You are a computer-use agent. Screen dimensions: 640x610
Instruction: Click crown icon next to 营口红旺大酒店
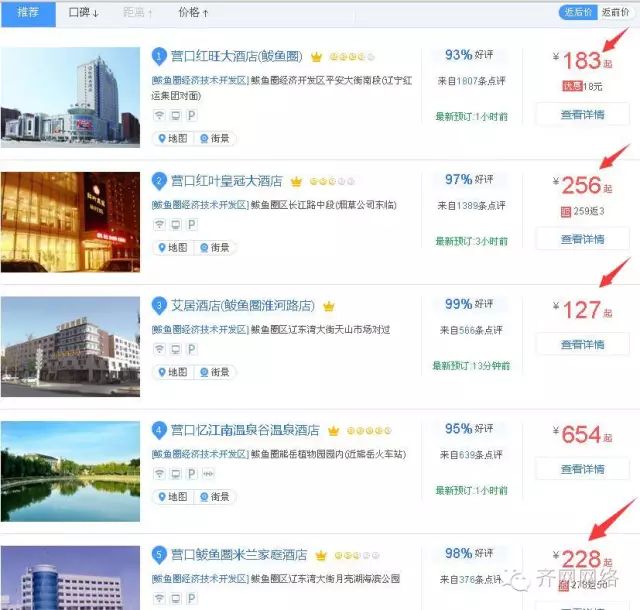pos(316,57)
